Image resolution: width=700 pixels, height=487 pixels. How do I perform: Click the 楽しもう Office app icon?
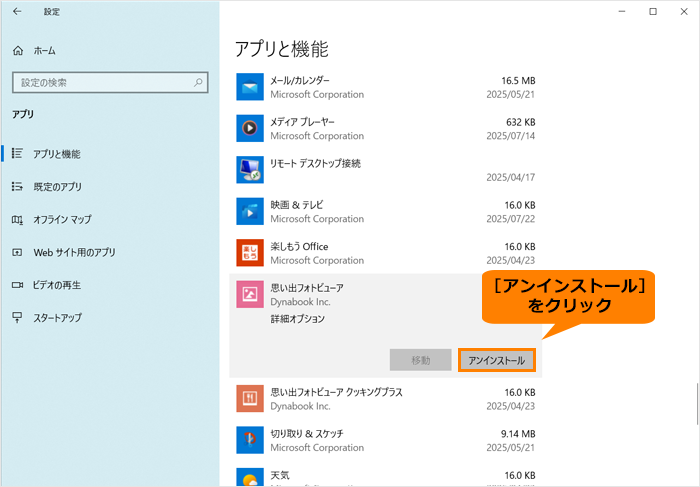[250, 253]
